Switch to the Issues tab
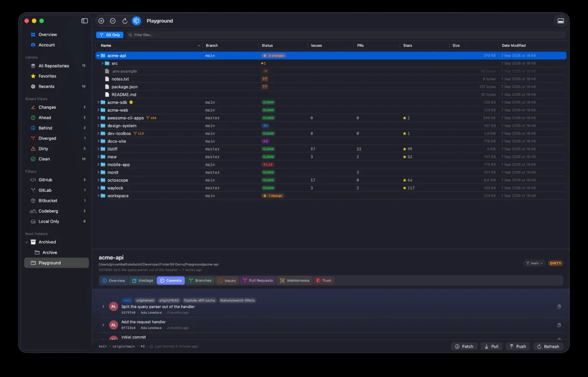Viewport: 588px width, 377px height. click(x=227, y=281)
